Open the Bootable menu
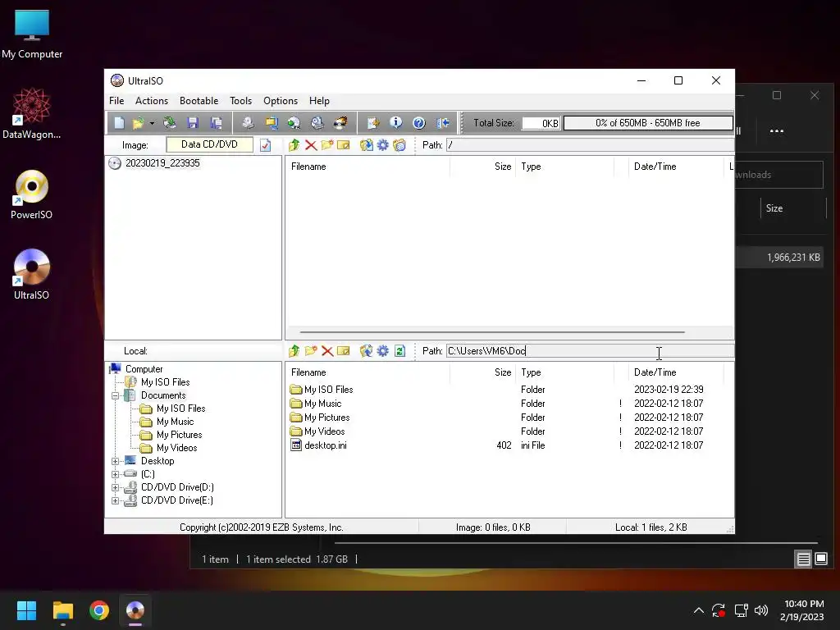 point(199,101)
